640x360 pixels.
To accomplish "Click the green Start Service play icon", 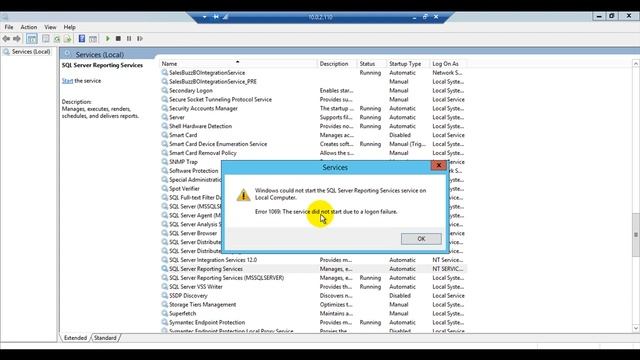I will point(108,39).
